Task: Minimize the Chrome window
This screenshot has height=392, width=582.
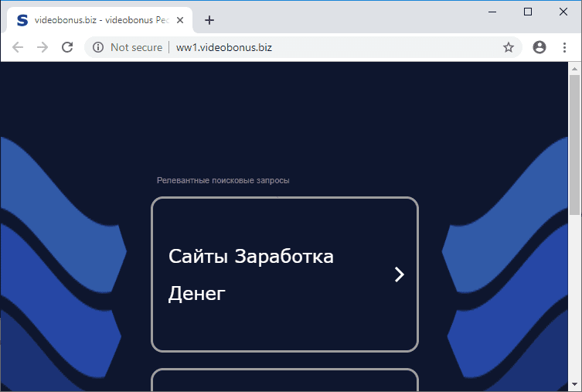Action: coord(492,12)
